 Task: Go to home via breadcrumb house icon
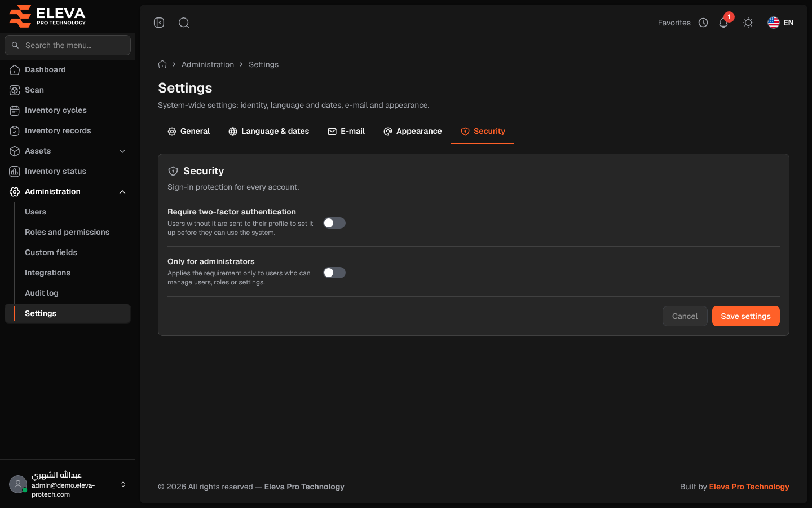click(x=162, y=64)
